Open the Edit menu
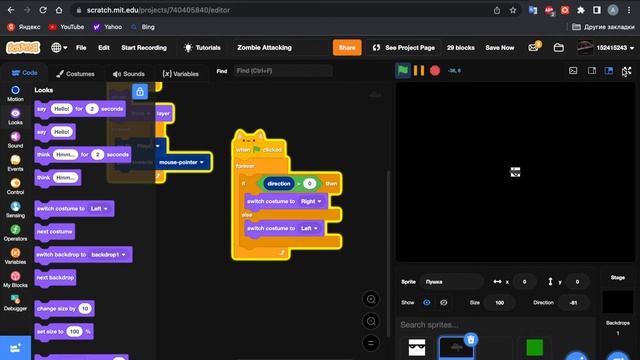The height and width of the screenshot is (360, 640). coord(104,48)
